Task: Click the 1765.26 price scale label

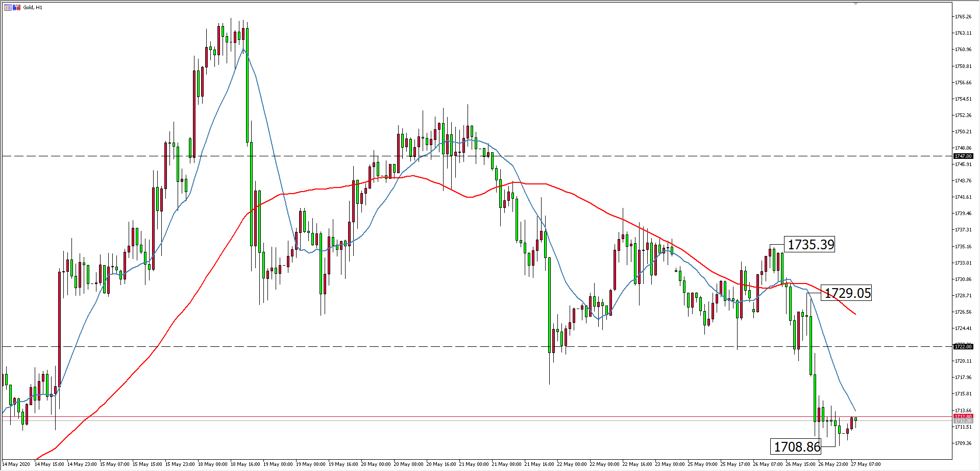Action: (963, 17)
